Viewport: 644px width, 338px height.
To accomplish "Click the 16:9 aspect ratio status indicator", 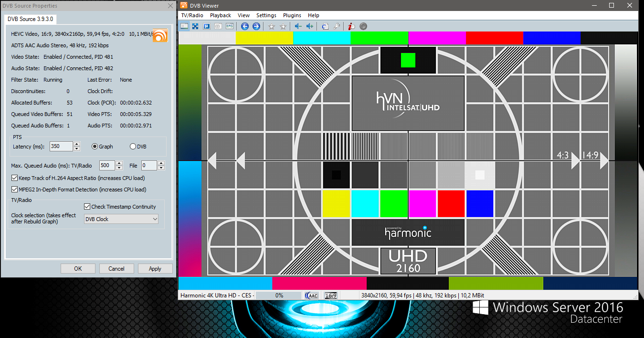I will (x=330, y=296).
